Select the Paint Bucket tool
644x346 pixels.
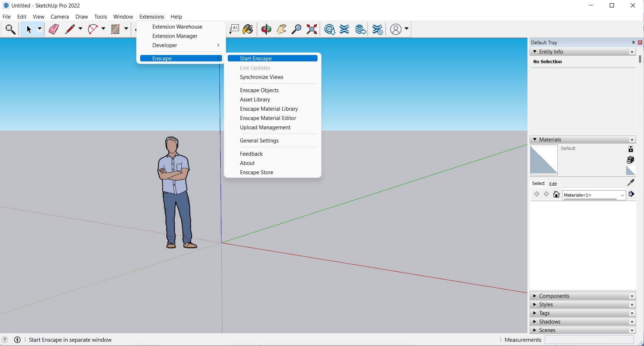(248, 29)
